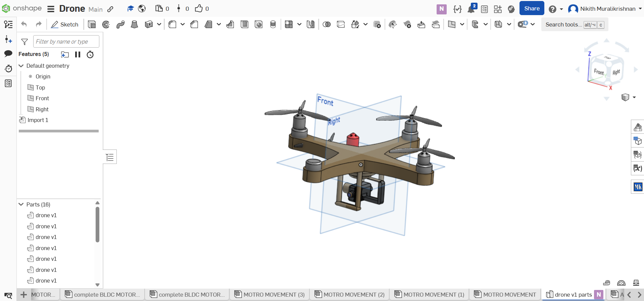Switch to MOTRO MOVEMENT (1) tab
644x301 pixels.
tap(429, 295)
